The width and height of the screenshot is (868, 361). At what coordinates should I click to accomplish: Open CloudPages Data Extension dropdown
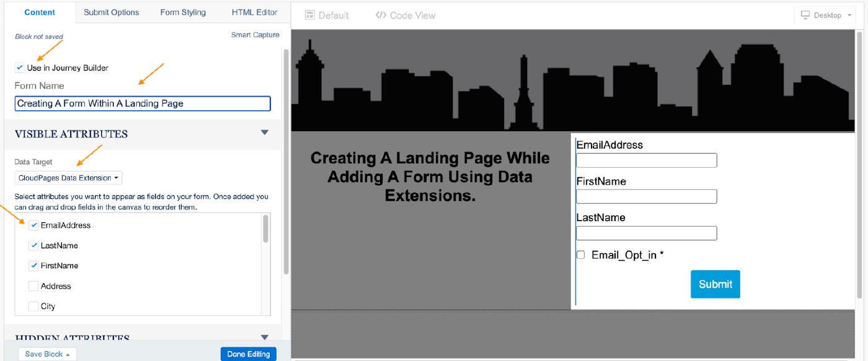68,178
